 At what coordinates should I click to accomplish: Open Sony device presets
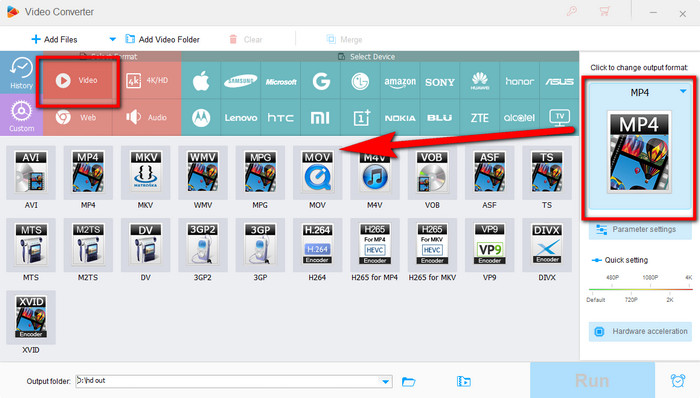tap(440, 81)
